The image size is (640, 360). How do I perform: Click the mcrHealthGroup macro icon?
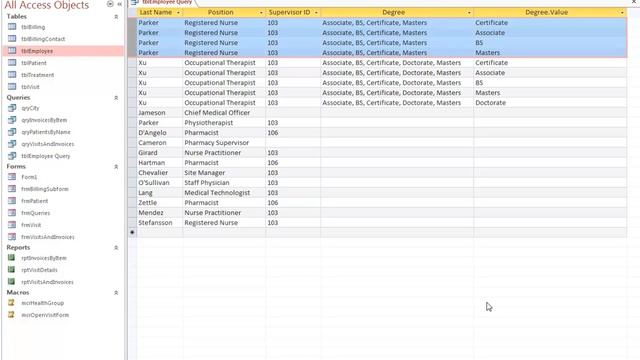[x=11, y=303]
